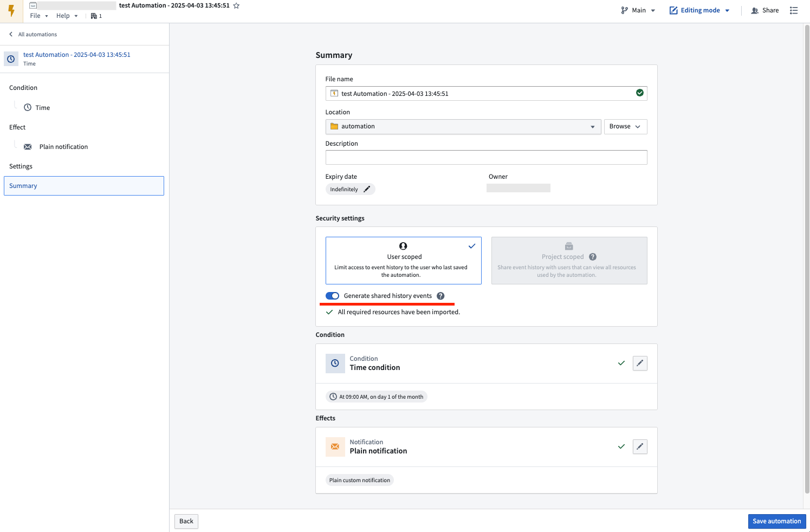Viewport: 810px width, 532px height.
Task: Star the automation to favorite it
Action: click(236, 5)
